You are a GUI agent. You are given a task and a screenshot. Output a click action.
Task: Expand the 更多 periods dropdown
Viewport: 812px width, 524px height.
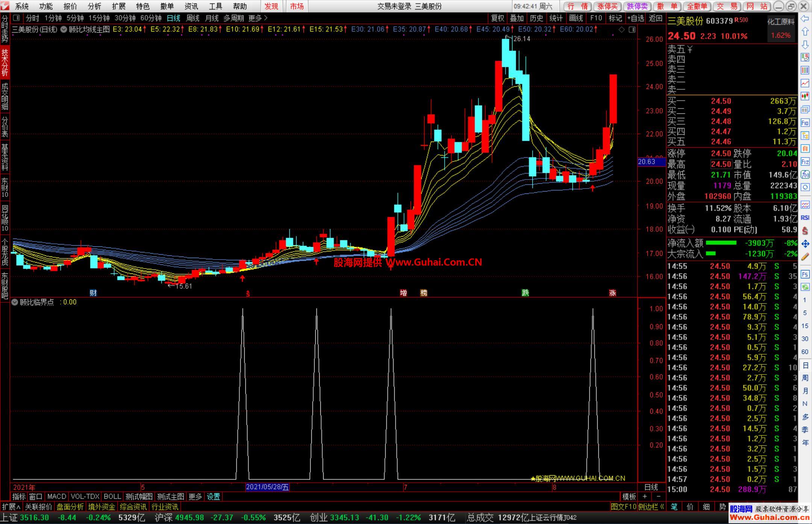tap(258, 18)
